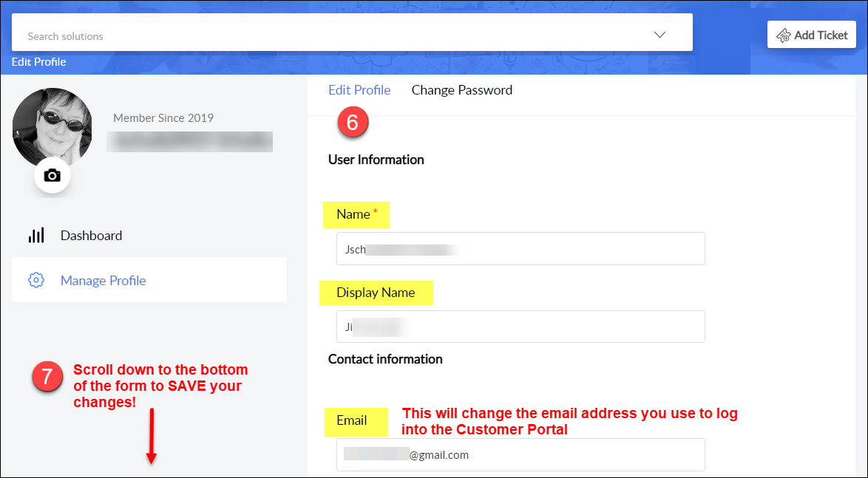Expand the search solutions dropdown chevron
Screen dimensions: 868x478
pyautogui.click(x=660, y=35)
